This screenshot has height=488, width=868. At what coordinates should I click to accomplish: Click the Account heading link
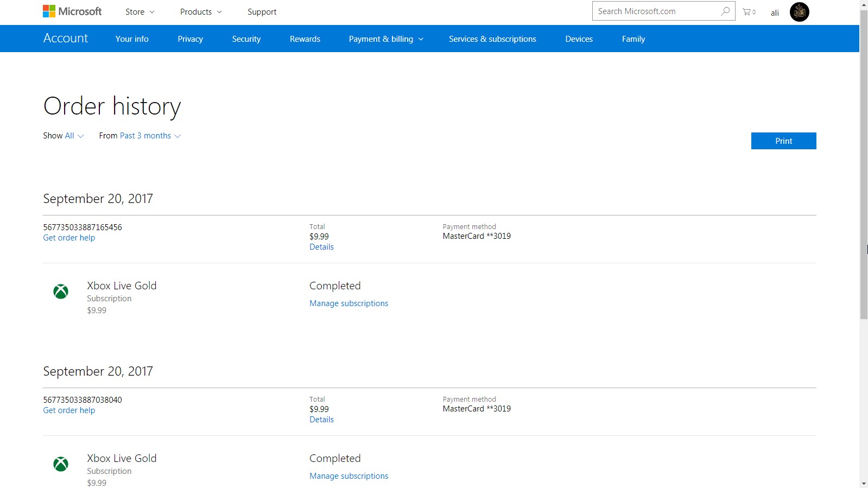pyautogui.click(x=66, y=38)
